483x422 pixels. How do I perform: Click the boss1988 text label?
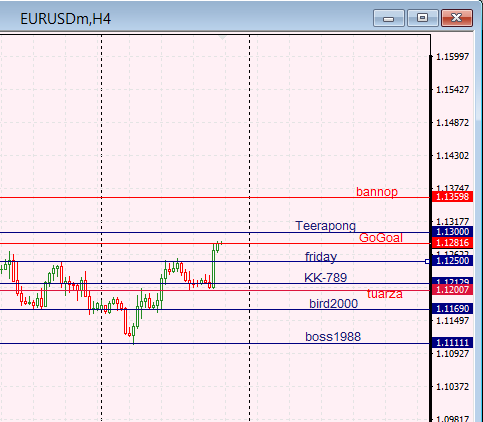(x=333, y=337)
